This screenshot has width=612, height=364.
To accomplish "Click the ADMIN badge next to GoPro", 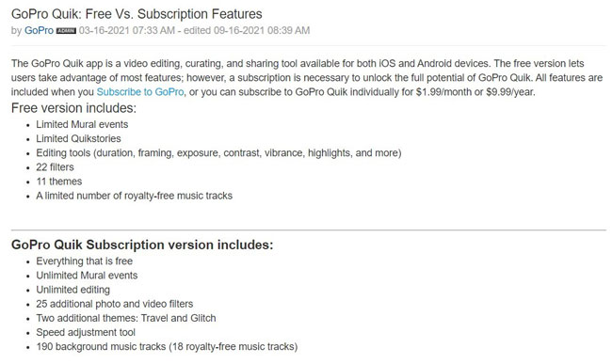I will click(x=66, y=31).
